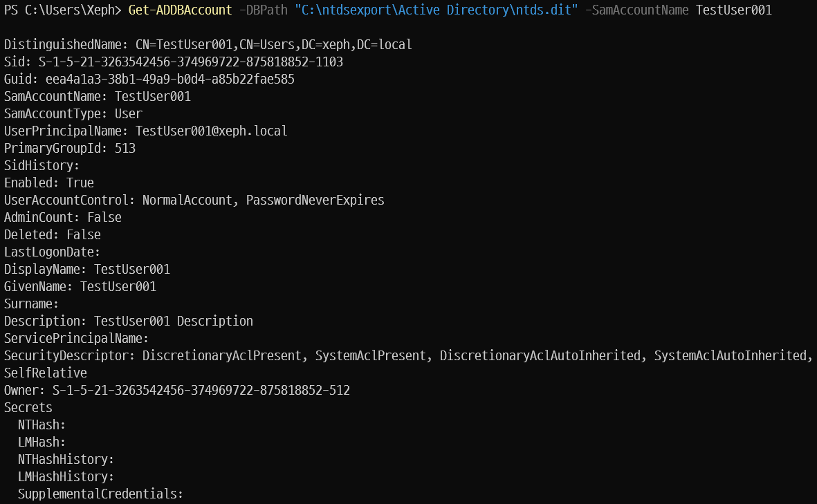Viewport: 817px width, 504px height.
Task: Click the -SamAccountName parameter
Action: coord(636,10)
